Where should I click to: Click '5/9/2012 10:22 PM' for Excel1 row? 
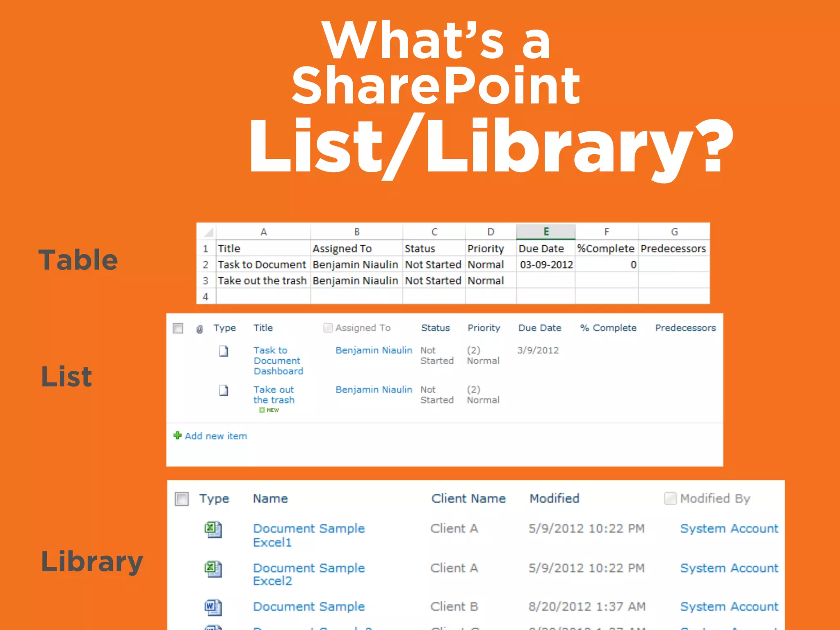[587, 528]
